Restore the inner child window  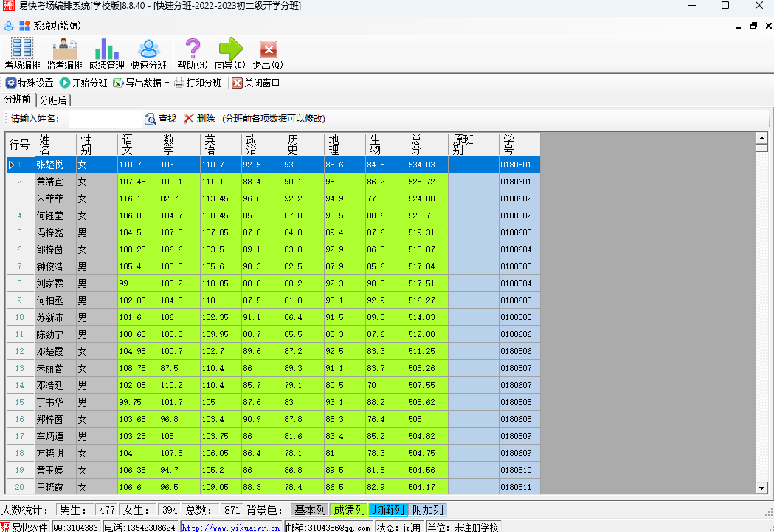[754, 26]
